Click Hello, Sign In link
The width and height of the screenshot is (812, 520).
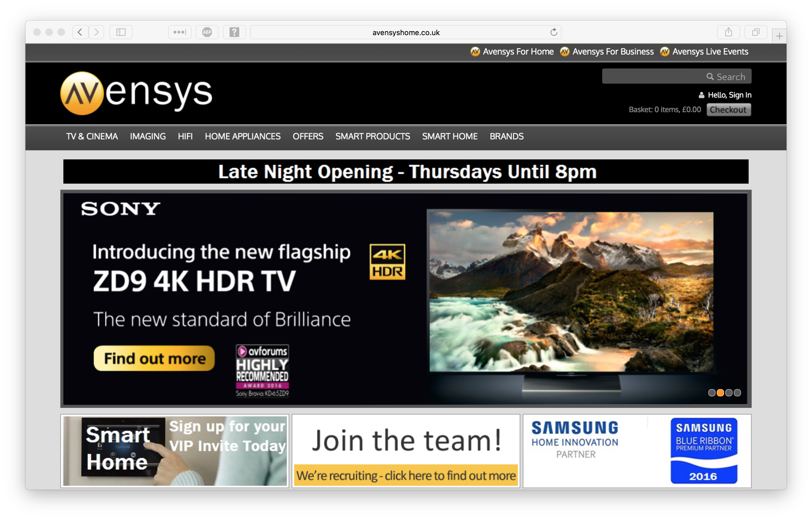[730, 95]
